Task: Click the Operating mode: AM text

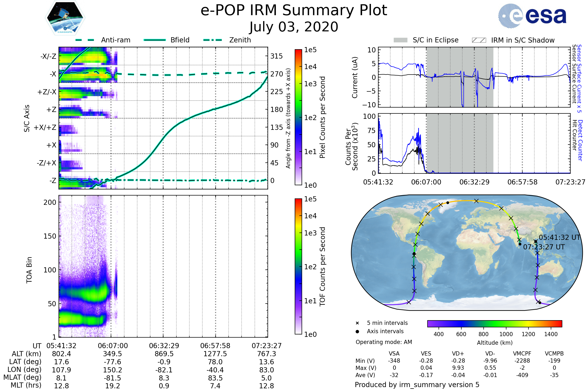Action: [x=384, y=342]
